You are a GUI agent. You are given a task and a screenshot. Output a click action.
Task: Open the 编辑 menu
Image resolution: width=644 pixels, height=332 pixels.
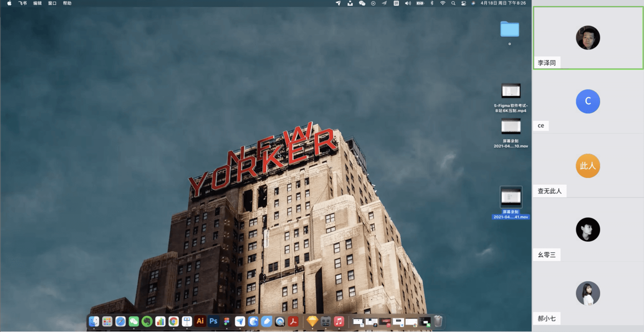click(x=37, y=3)
